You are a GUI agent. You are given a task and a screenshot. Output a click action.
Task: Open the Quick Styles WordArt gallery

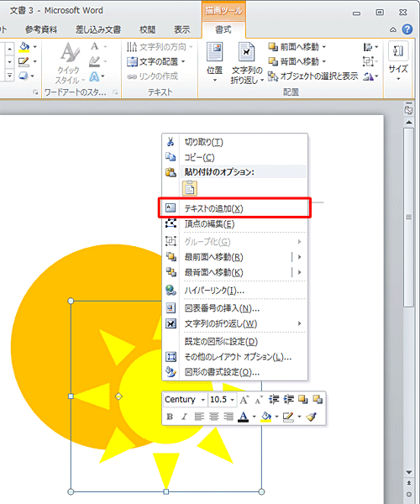point(70,64)
